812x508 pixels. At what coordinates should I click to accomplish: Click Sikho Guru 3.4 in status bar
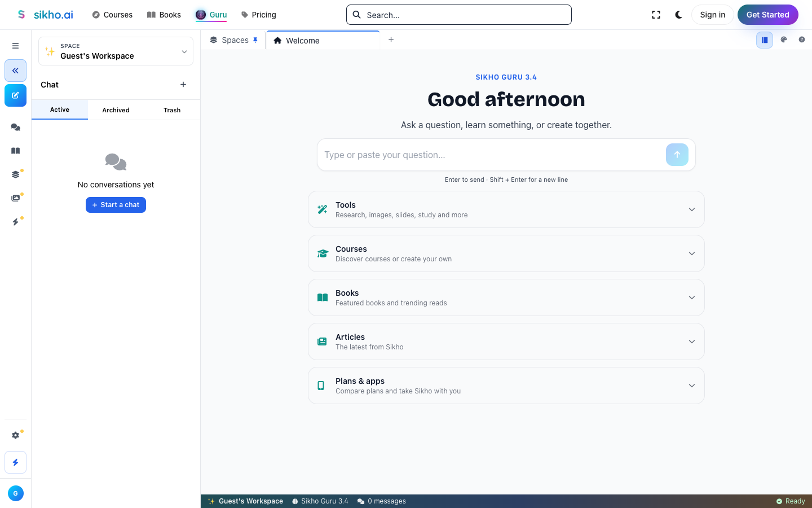click(320, 501)
